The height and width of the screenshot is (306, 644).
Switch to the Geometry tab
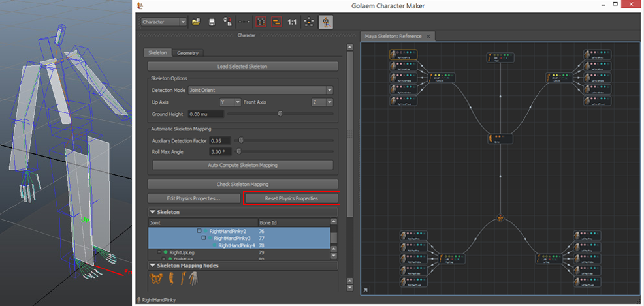point(188,53)
